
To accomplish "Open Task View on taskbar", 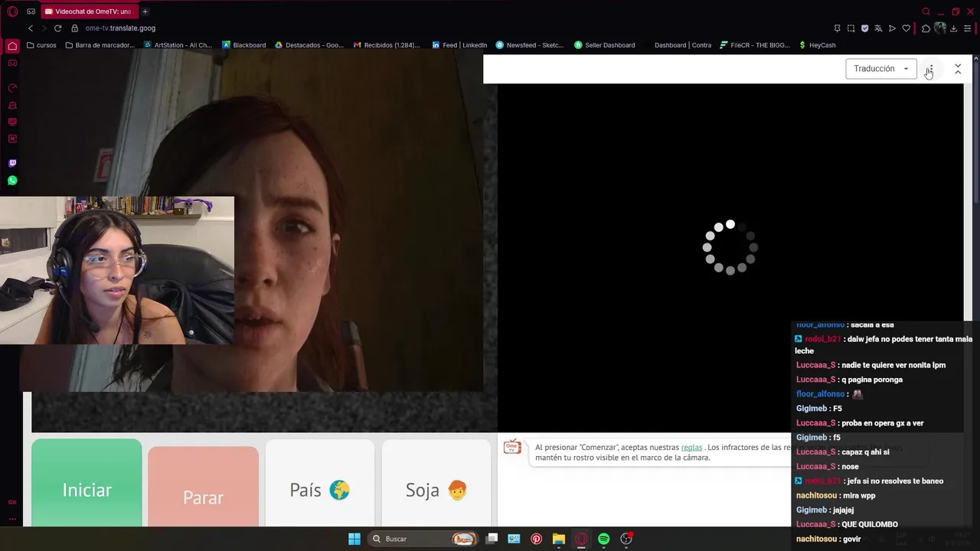I will click(x=492, y=539).
